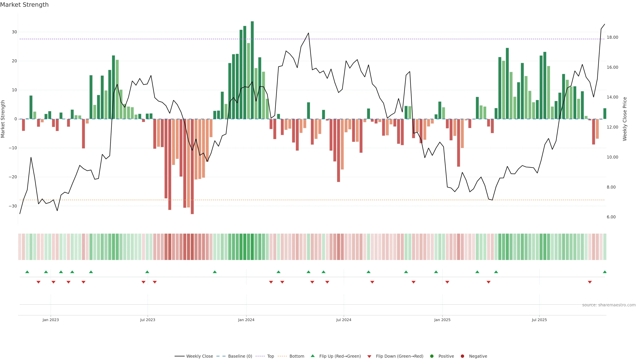Click the first green flip-up triangle marker

[x=27, y=272]
